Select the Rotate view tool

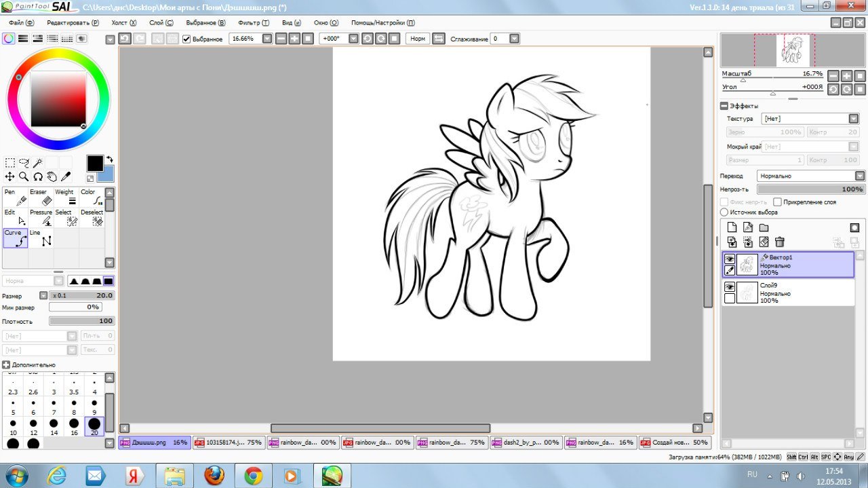point(38,176)
